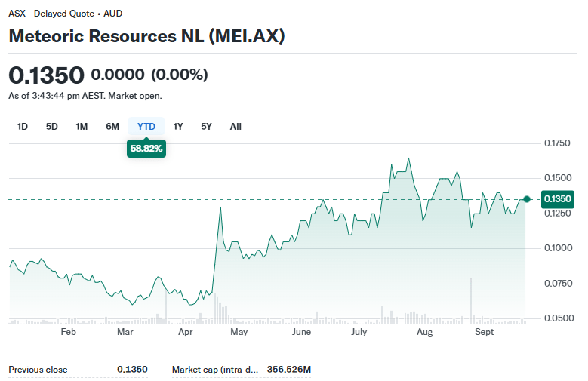Select the 1D time range tab
The image size is (588, 381).
point(23,127)
